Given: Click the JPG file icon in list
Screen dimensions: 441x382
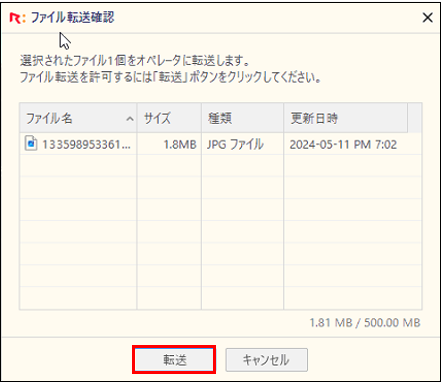Looking at the screenshot, I should [31, 144].
